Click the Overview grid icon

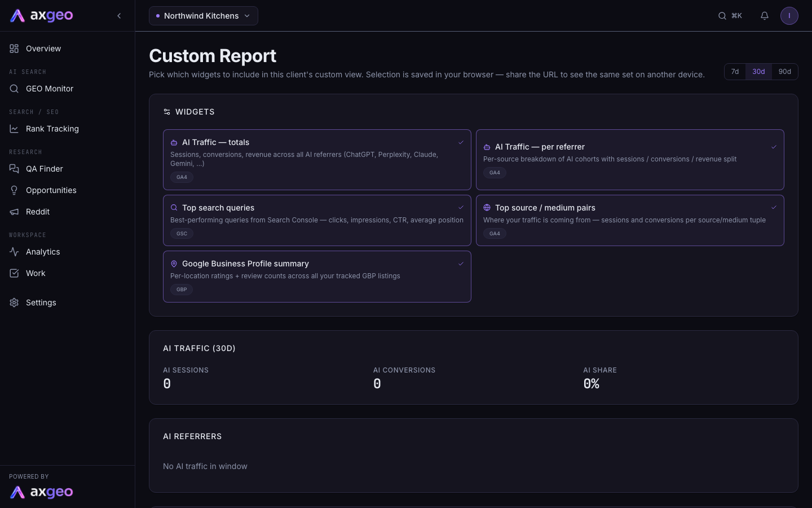(x=14, y=49)
